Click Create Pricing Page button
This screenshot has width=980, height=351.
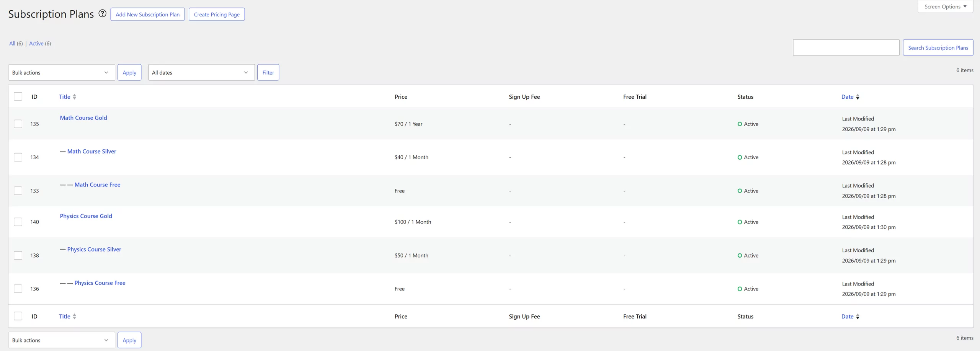(x=217, y=14)
